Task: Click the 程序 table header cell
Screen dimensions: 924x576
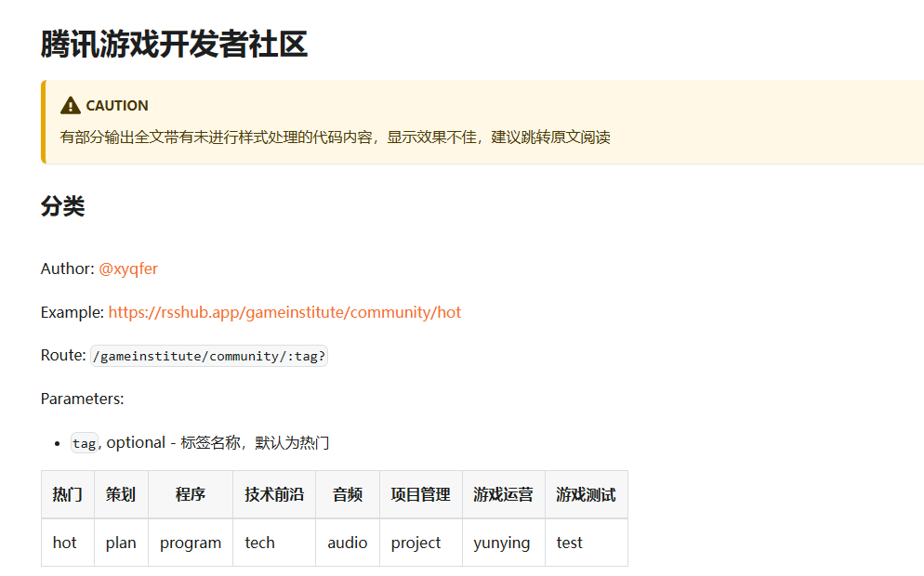Action: [191, 495]
